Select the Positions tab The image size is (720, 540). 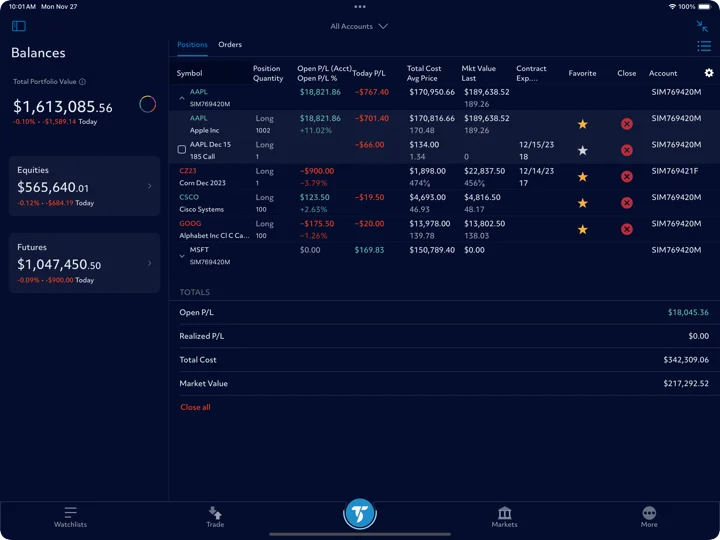click(x=192, y=45)
